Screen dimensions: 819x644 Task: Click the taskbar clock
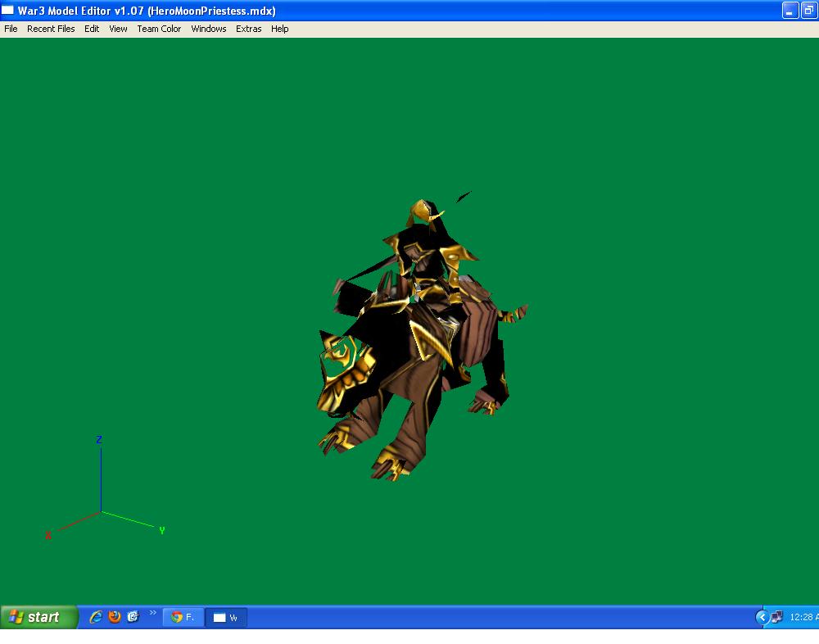pos(803,617)
